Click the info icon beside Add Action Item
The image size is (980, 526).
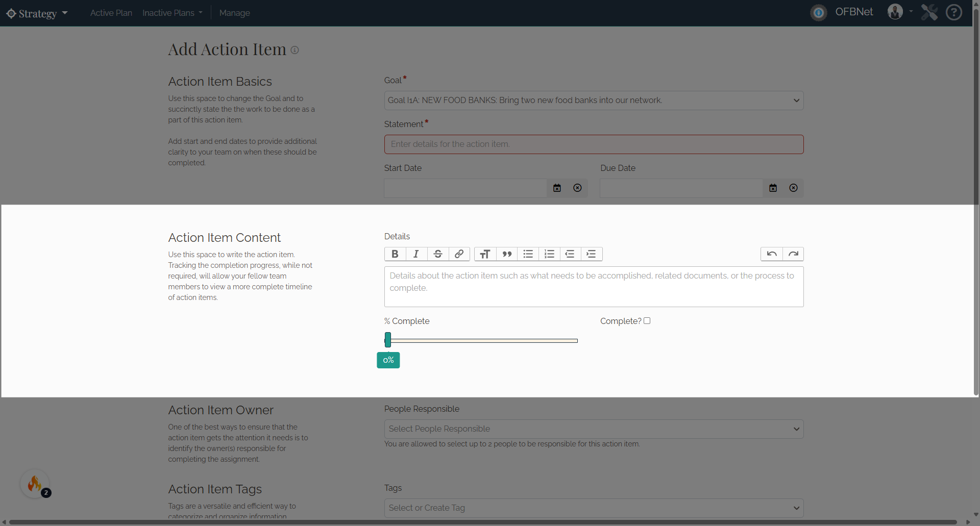click(295, 50)
